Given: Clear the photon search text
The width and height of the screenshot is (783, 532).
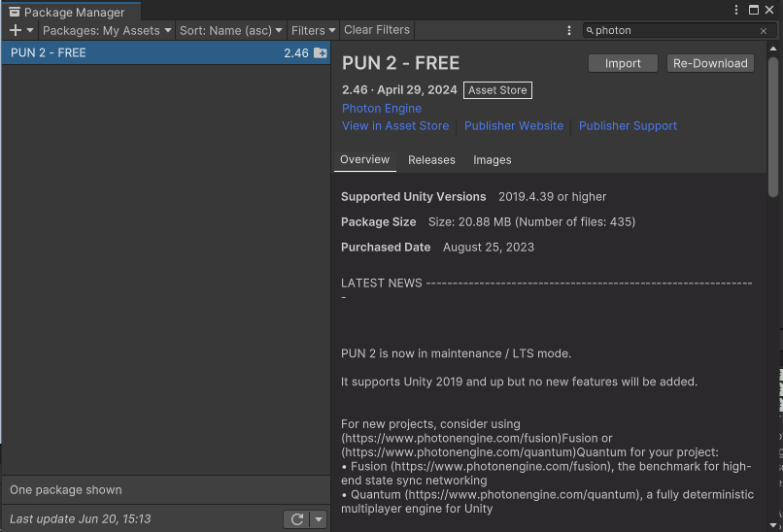Looking at the screenshot, I should (763, 31).
